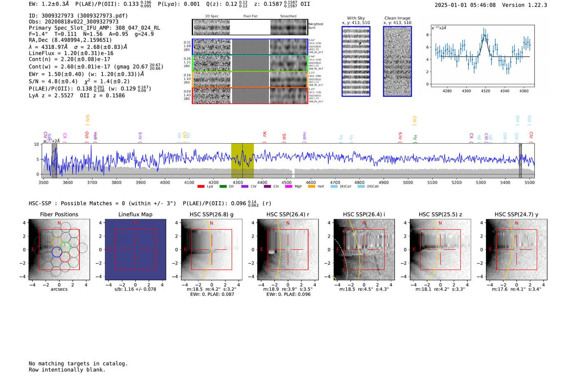
Task: Open the HSC SSP(25.5) z image
Action: click(x=440, y=250)
